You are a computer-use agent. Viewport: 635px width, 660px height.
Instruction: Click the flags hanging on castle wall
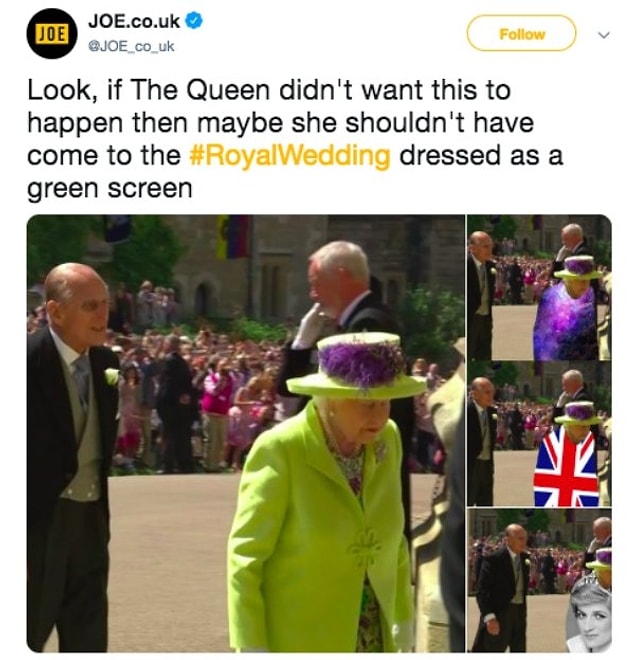tap(233, 237)
